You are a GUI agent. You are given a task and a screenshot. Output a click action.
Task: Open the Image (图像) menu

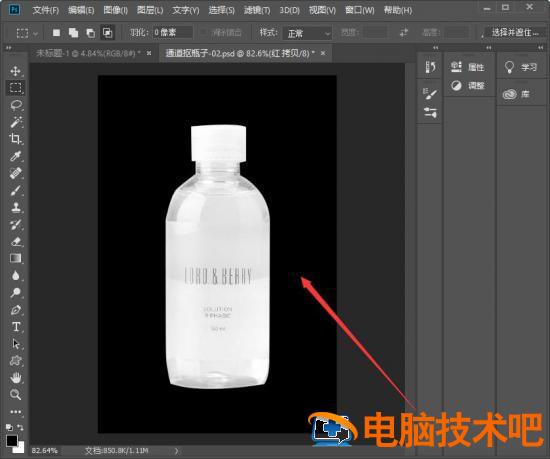(x=115, y=10)
